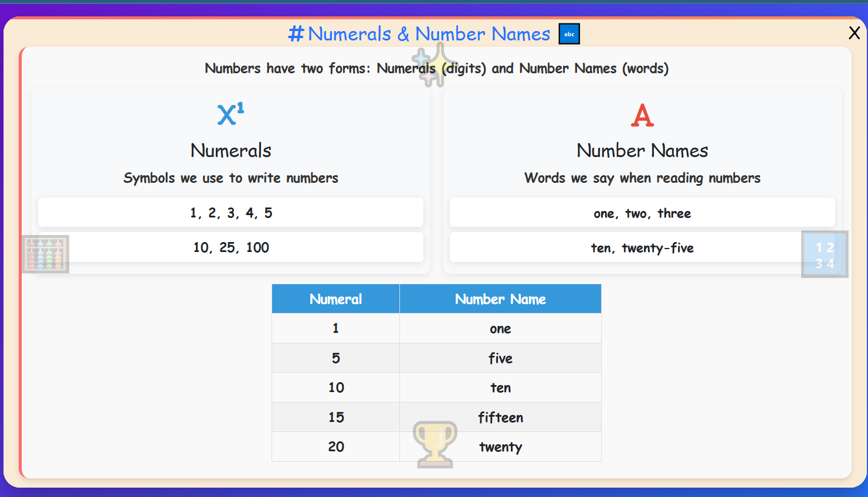Click the 10, 25, 100 example box

point(230,247)
